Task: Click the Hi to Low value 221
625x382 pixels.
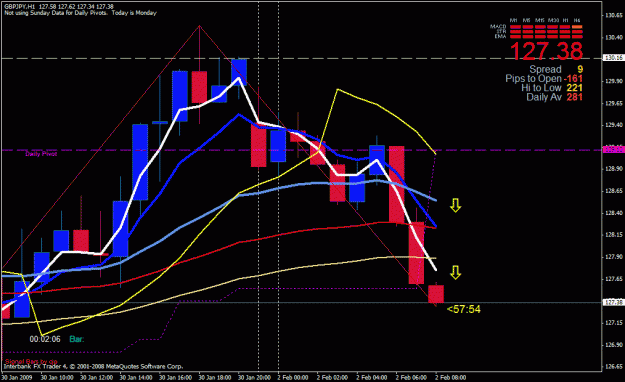Action: [574, 88]
